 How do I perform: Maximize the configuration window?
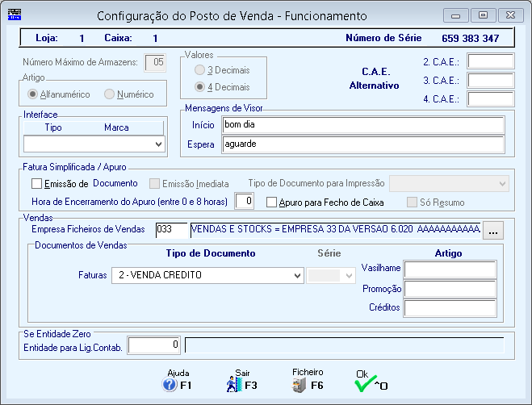[x=484, y=15]
